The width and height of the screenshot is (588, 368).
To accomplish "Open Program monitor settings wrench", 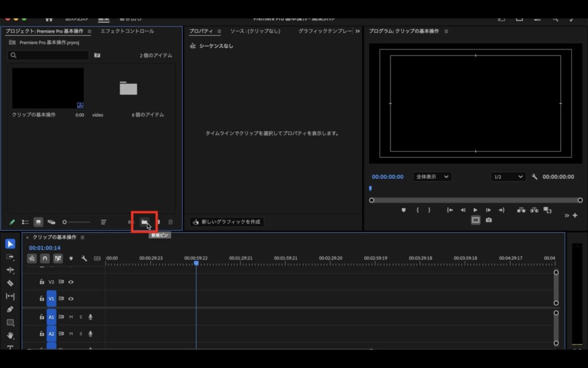I will tap(535, 177).
